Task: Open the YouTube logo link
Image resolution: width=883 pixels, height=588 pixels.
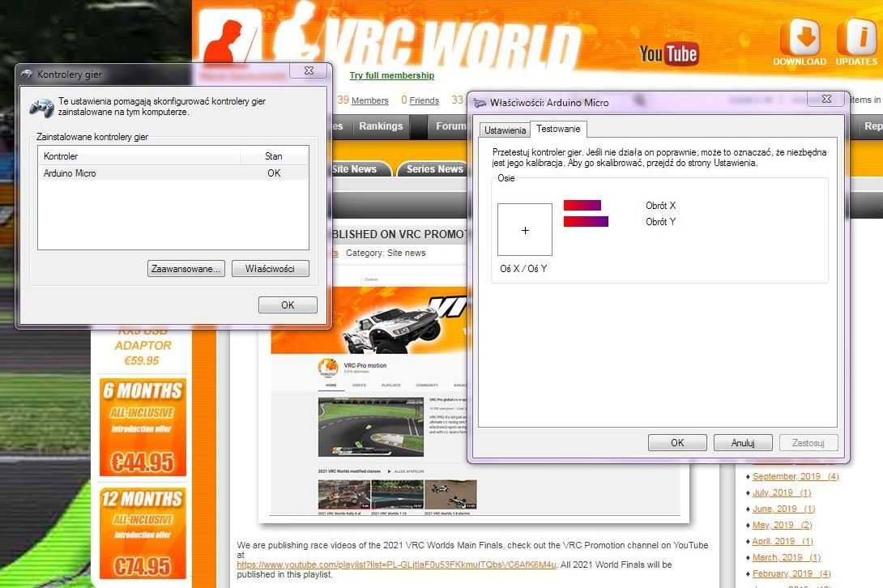Action: [x=668, y=54]
